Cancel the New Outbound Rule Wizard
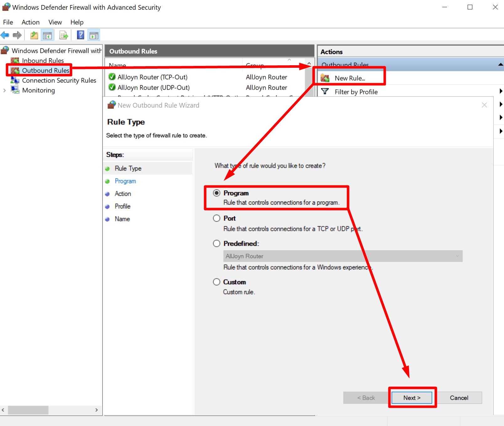504x426 pixels. coord(459,398)
